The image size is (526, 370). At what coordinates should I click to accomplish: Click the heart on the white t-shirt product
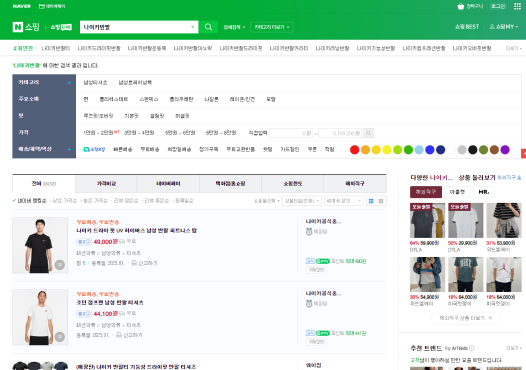tap(60, 336)
